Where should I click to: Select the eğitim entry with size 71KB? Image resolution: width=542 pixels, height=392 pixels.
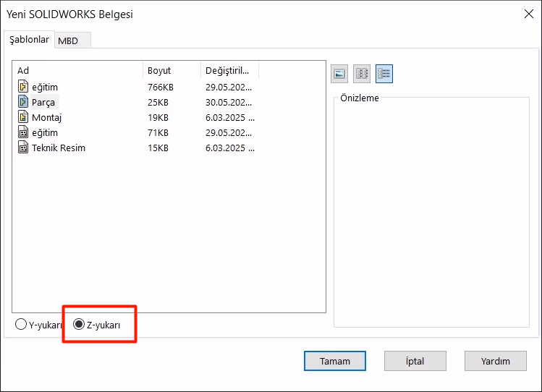point(45,132)
